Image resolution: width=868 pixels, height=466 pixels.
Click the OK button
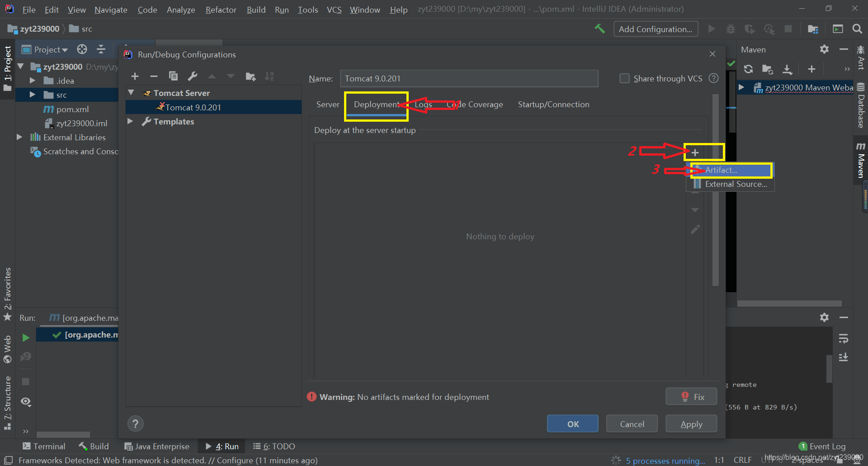(x=572, y=424)
